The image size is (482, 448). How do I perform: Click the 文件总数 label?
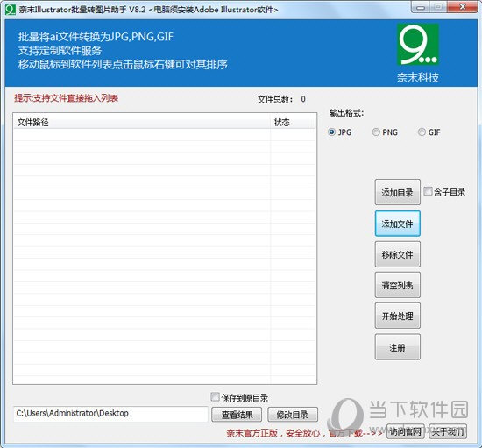[275, 99]
